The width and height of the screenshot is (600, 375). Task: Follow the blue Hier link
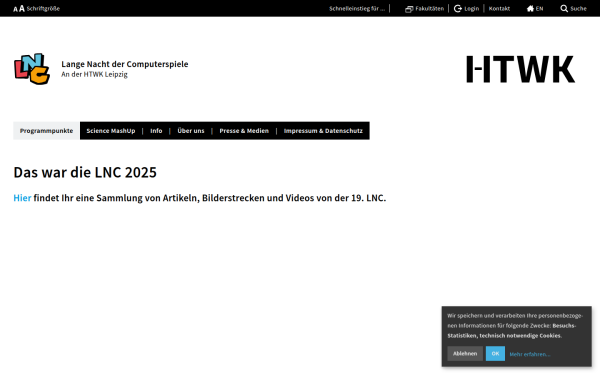22,198
